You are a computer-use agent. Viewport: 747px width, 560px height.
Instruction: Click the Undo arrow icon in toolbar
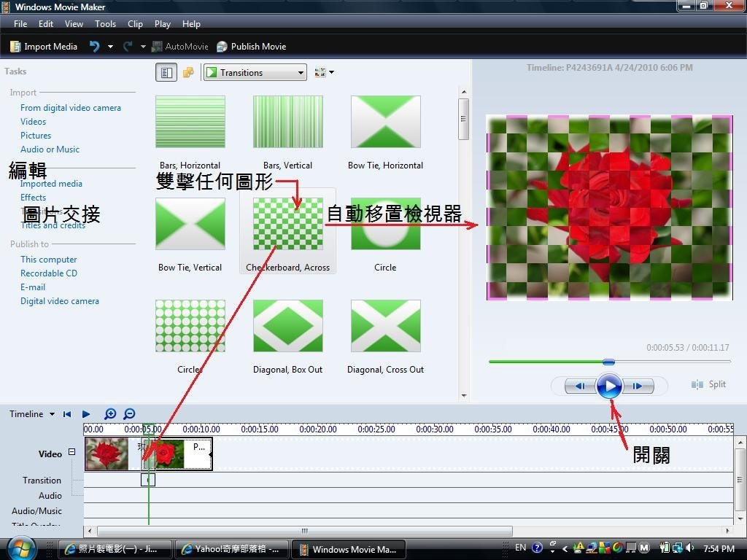coord(94,47)
